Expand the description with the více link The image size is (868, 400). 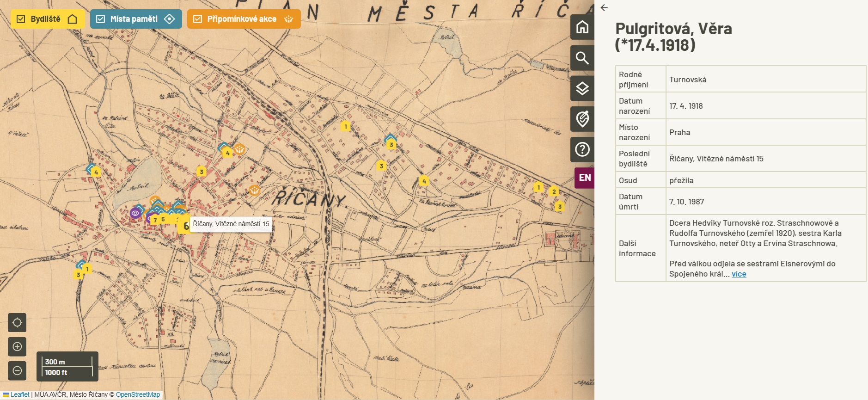[x=739, y=274]
